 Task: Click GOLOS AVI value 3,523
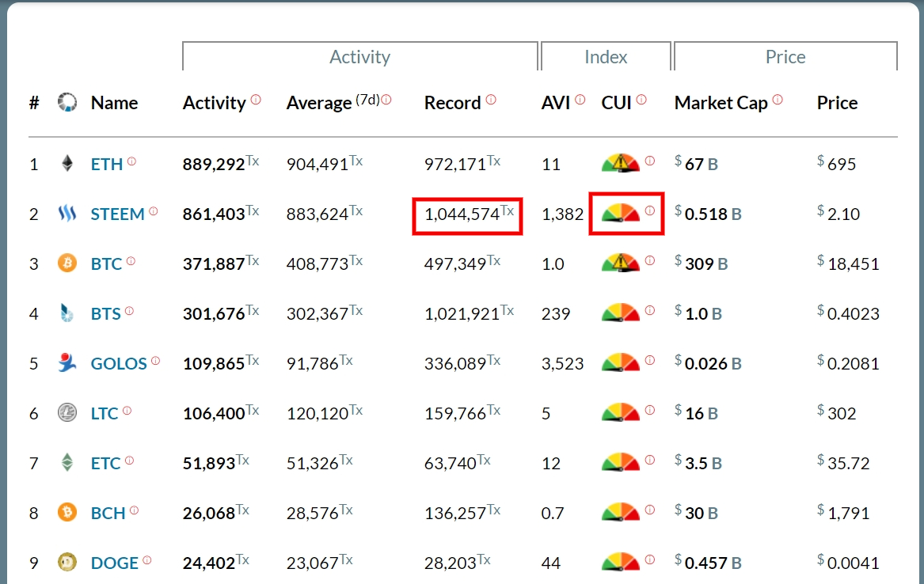pos(563,364)
